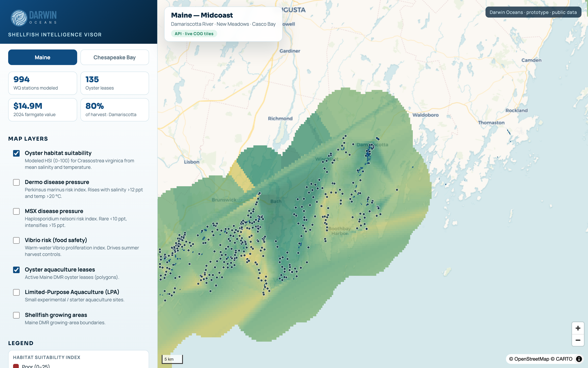Image resolution: width=588 pixels, height=368 pixels.
Task: Open the OpenStreetMap attribution link
Action: (529, 359)
